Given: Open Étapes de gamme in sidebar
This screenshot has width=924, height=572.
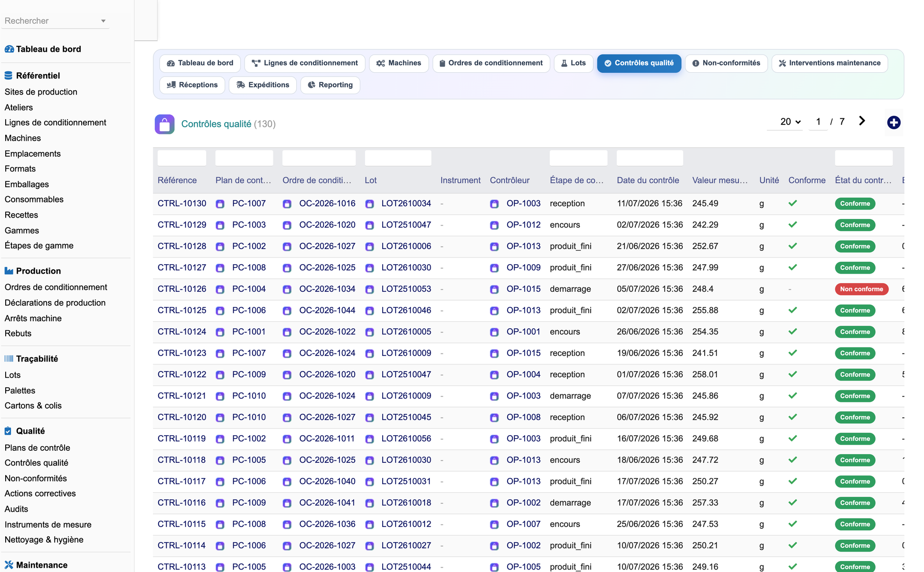Looking at the screenshot, I should [39, 246].
